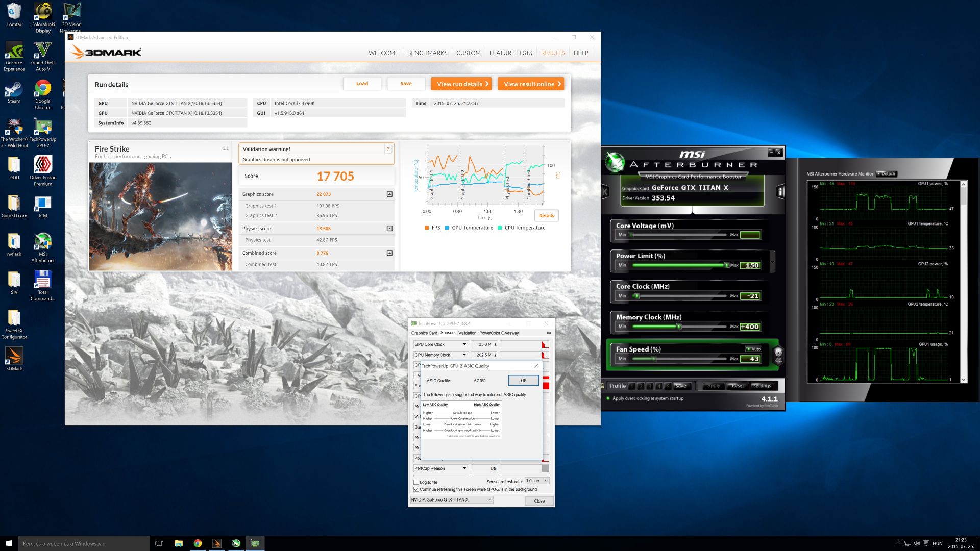Open the 3DMark Feature Tests tab
980x551 pixels.
(510, 53)
